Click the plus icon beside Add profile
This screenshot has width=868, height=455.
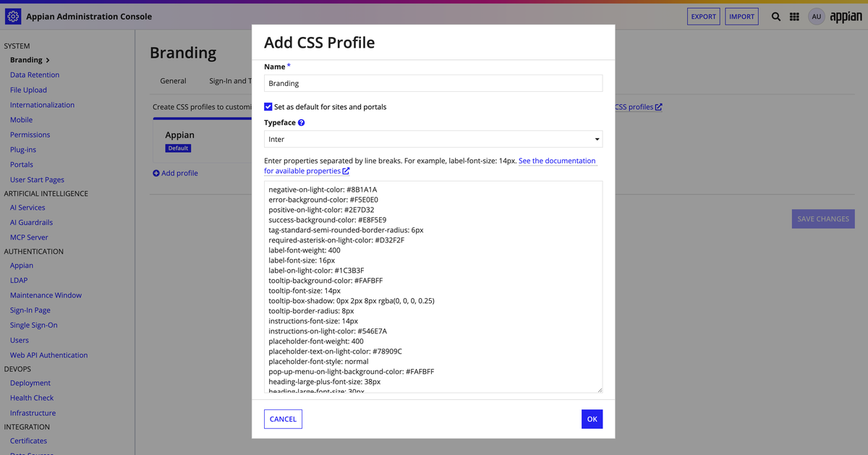(x=156, y=173)
